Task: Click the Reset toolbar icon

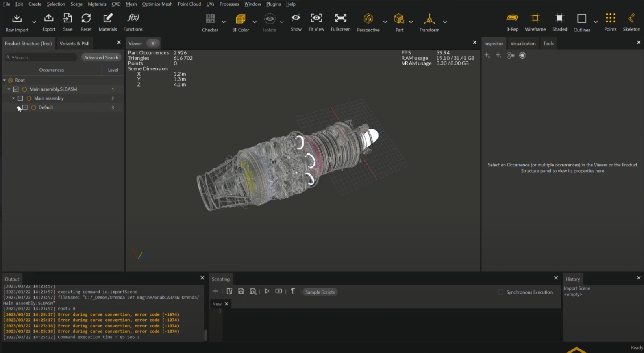Action: 86,18
